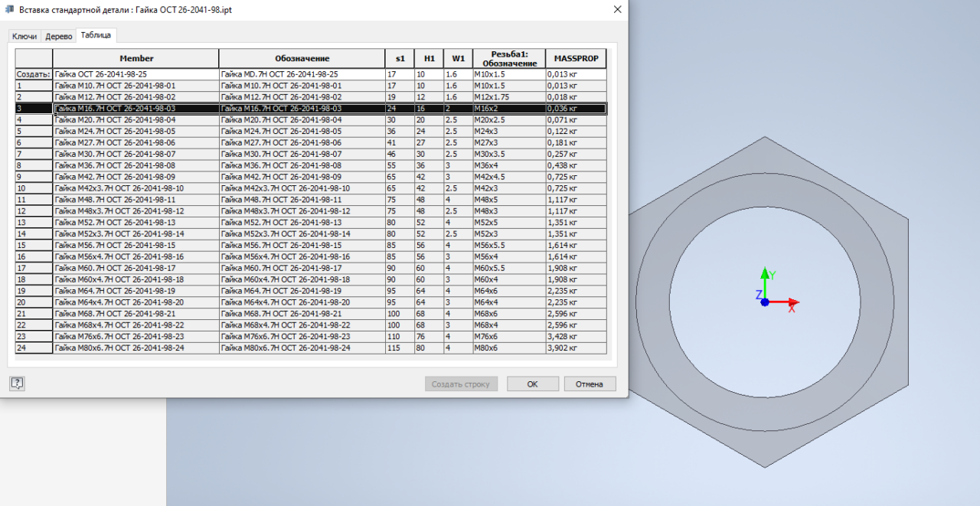The image size is (980, 506).
Task: Select the Таблица tab
Action: [x=96, y=35]
